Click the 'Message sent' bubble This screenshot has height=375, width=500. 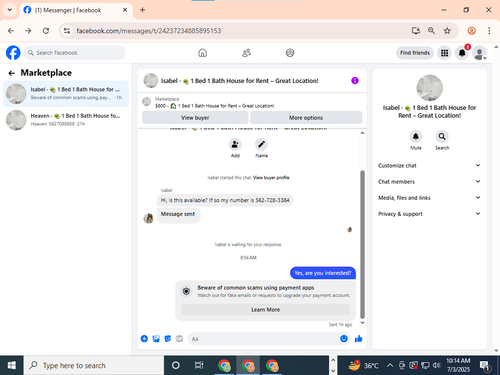pyautogui.click(x=178, y=214)
